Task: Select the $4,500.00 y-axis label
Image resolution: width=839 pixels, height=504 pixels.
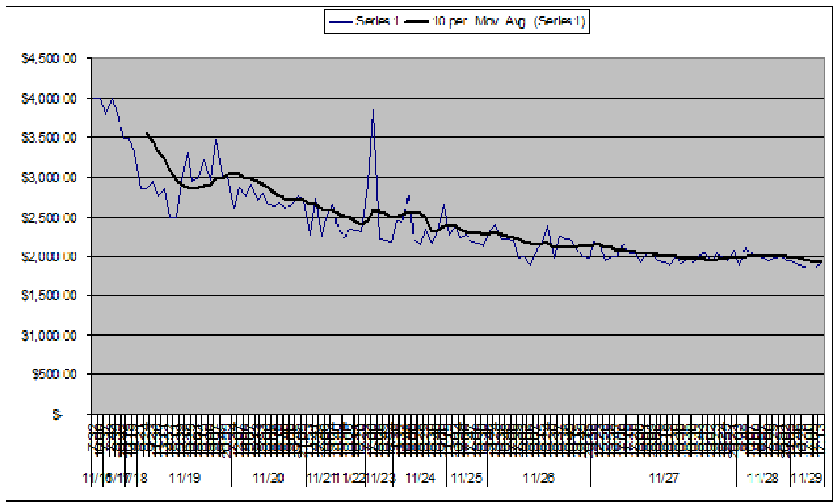Action: click(49, 59)
